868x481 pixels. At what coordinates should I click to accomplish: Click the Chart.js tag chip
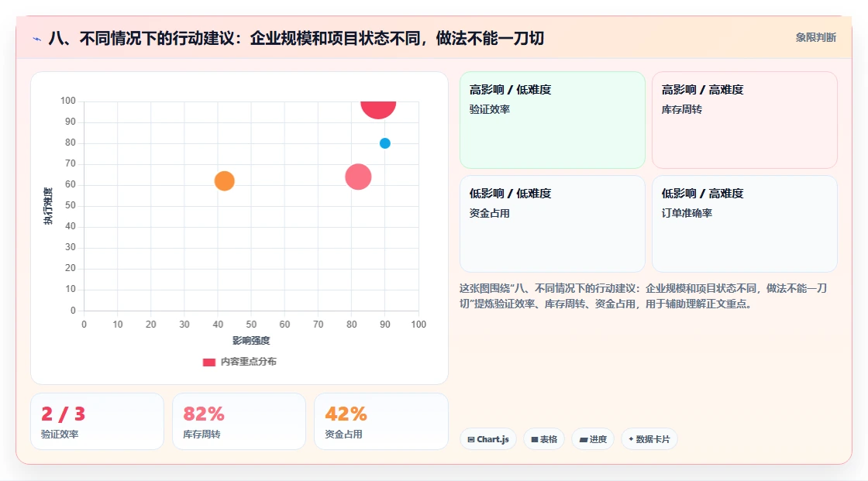tap(488, 439)
